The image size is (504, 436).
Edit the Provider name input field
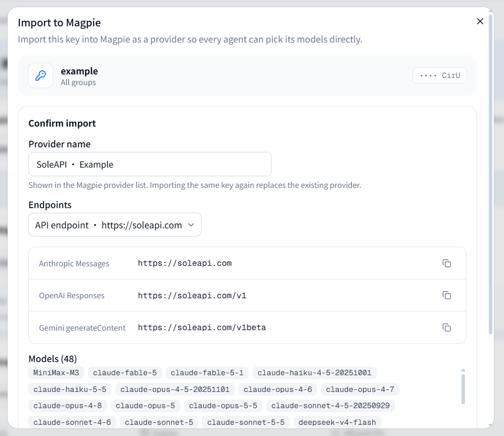[150, 164]
